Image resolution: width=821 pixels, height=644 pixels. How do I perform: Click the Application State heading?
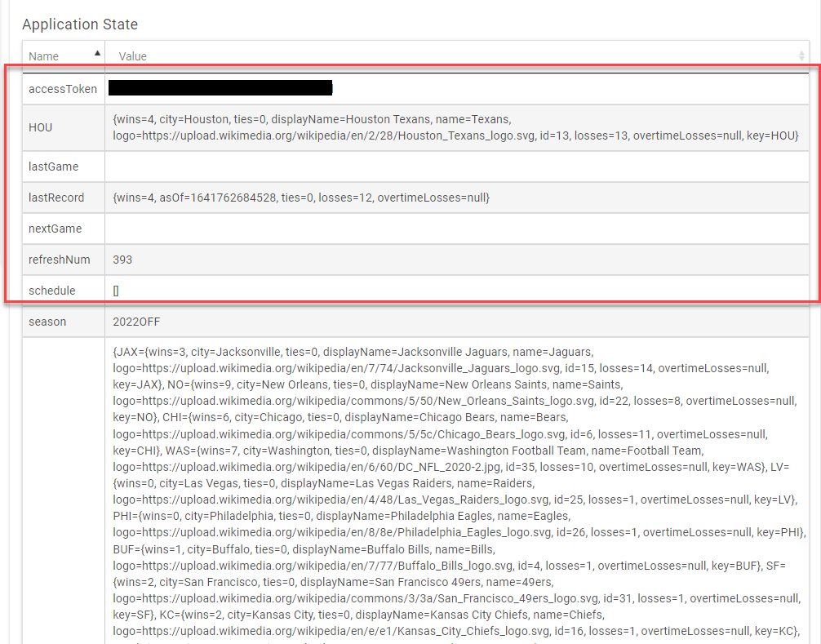tap(80, 24)
